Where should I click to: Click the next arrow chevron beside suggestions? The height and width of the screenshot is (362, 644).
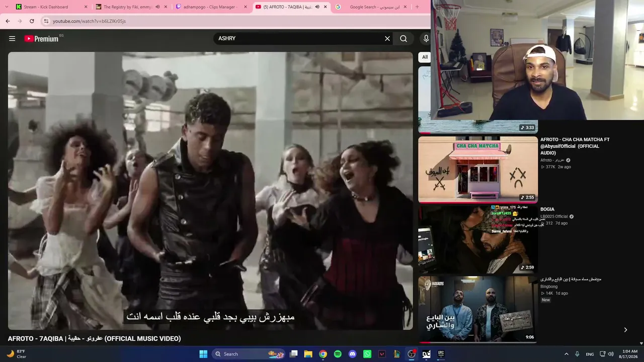(x=625, y=330)
